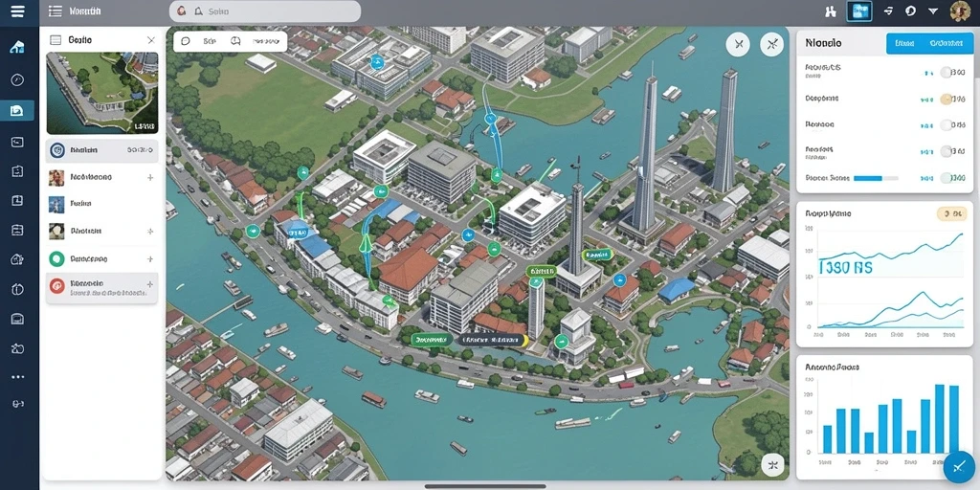Click the highlighted map layer sidebar icon

[17, 111]
